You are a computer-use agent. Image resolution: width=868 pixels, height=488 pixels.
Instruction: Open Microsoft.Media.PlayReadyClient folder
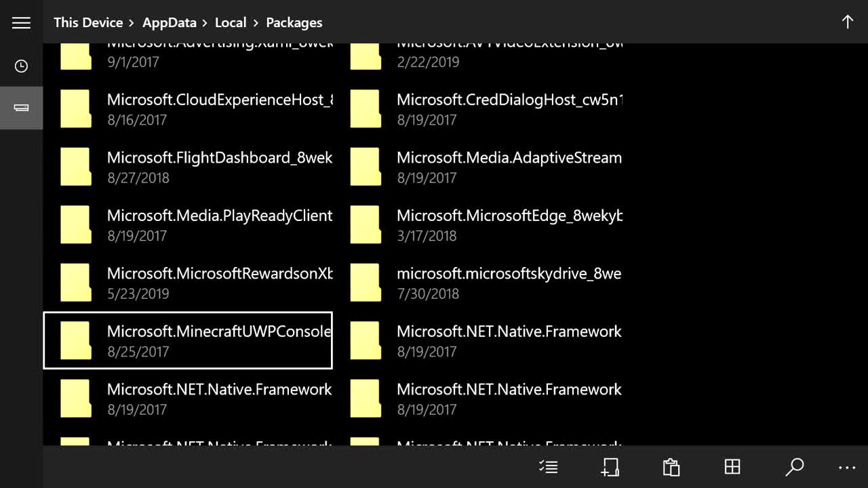point(188,225)
